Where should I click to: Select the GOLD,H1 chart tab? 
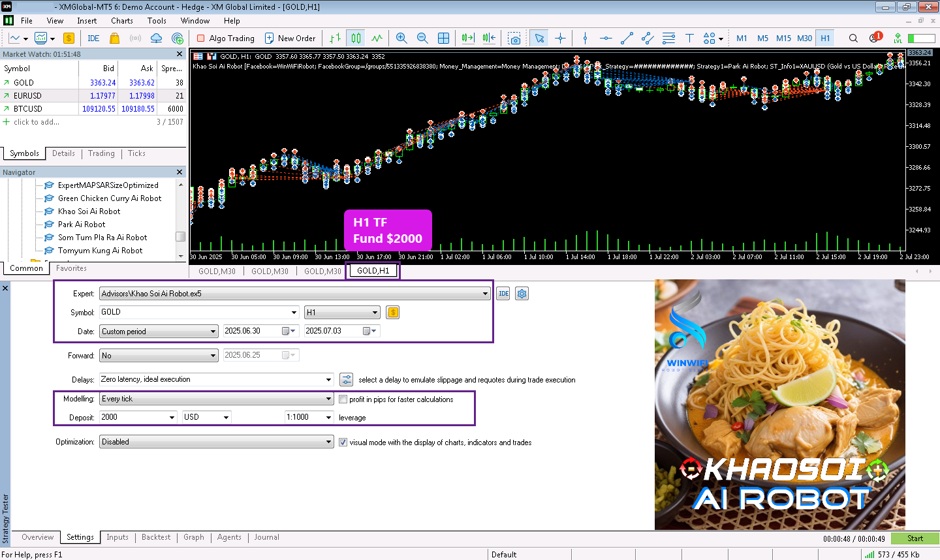(373, 271)
